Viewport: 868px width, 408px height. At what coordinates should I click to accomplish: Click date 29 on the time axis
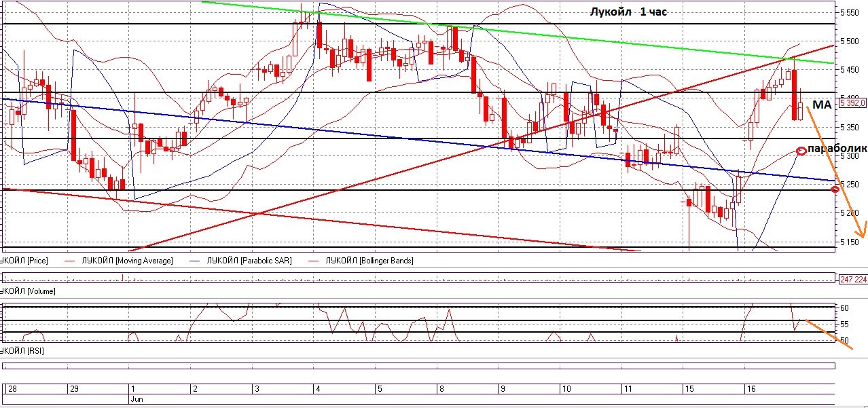click(75, 389)
